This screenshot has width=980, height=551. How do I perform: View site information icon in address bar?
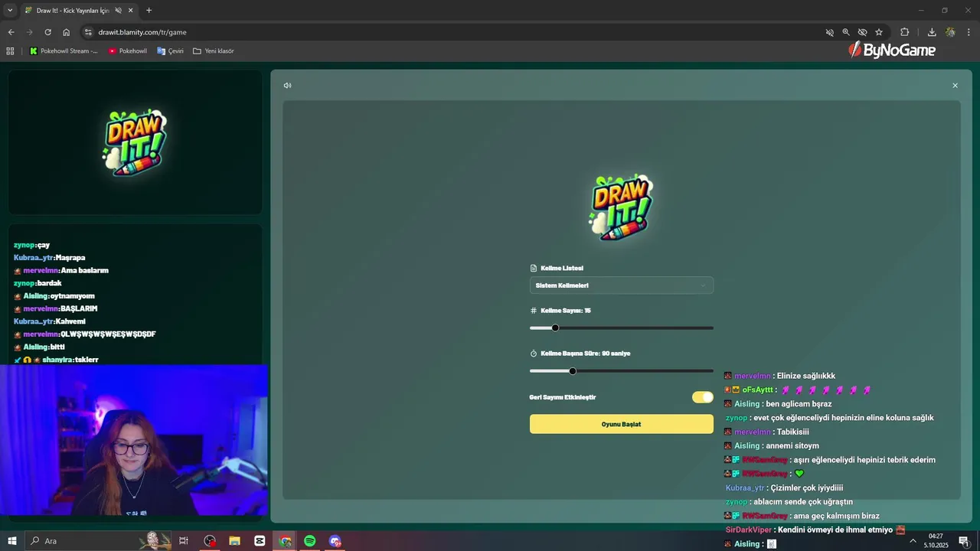tap(88, 32)
